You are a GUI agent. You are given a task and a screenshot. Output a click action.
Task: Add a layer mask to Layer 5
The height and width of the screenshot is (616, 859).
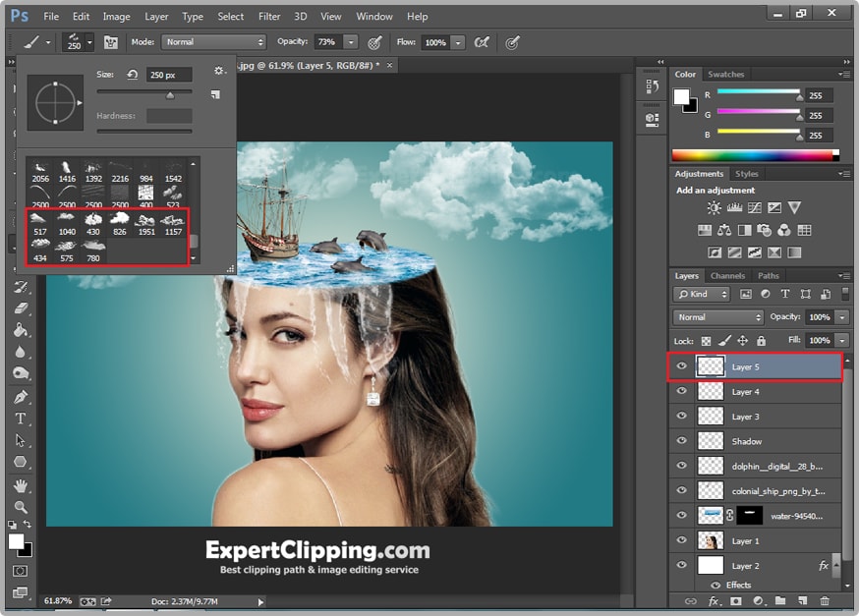[736, 601]
